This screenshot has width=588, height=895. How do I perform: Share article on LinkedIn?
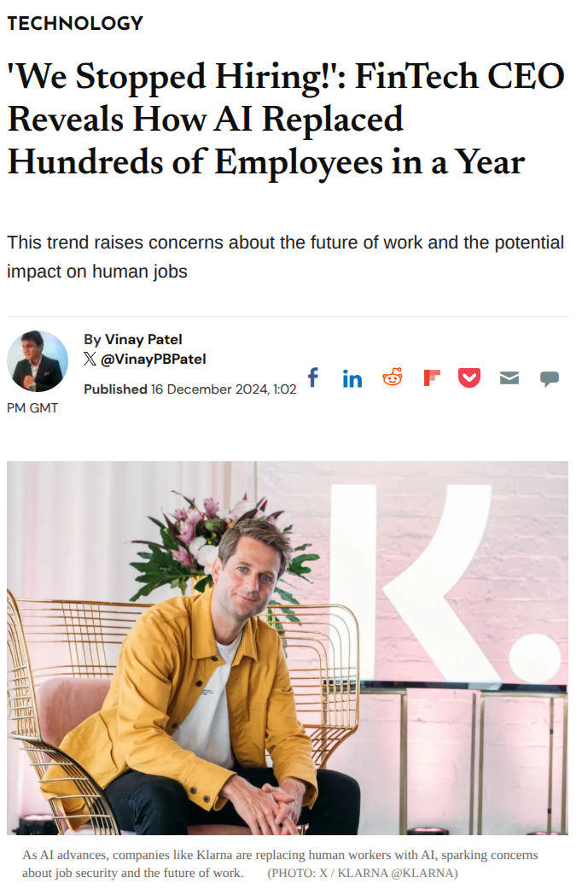[352, 378]
